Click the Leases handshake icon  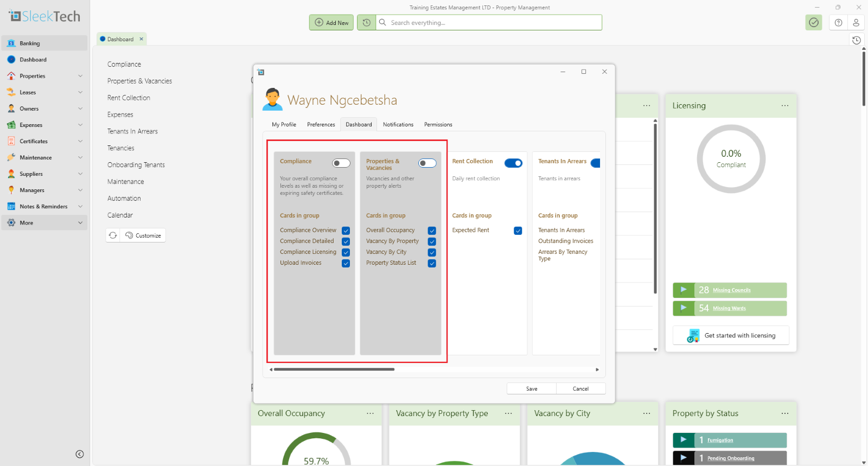pyautogui.click(x=11, y=92)
